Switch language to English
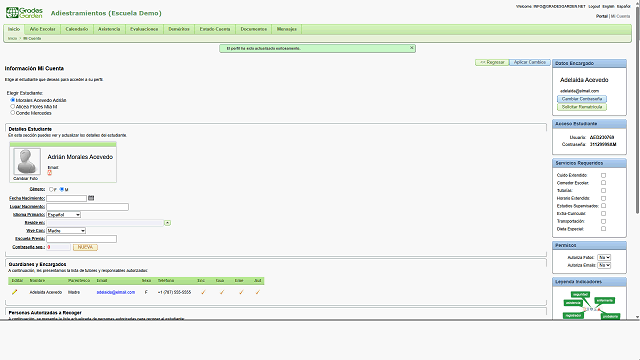This screenshot has width=640, height=360. 608,7
